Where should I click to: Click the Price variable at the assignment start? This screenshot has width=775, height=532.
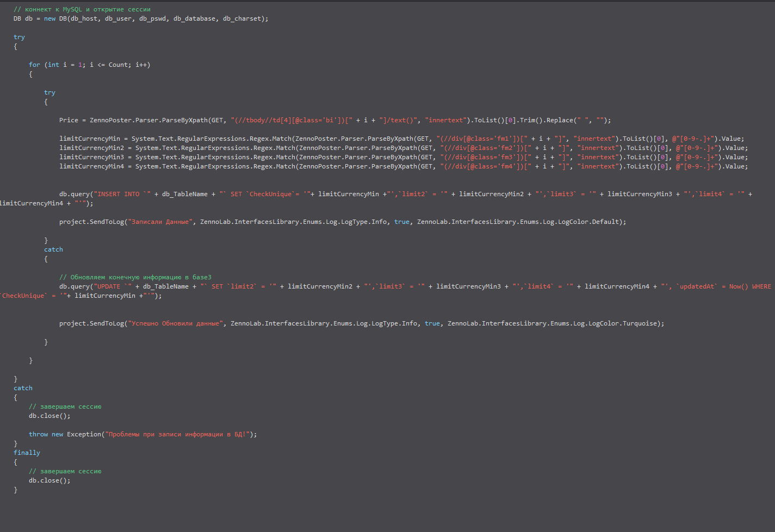(x=69, y=120)
